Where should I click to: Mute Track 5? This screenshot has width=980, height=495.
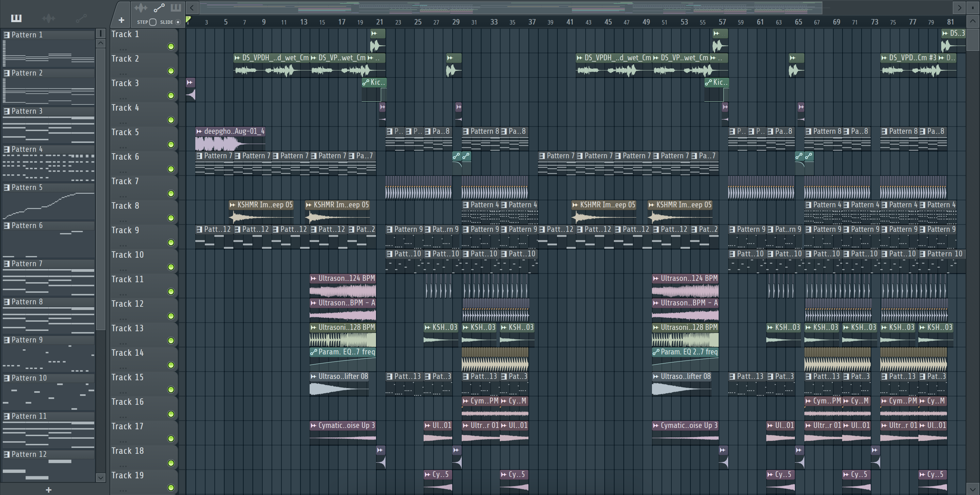pos(171,145)
